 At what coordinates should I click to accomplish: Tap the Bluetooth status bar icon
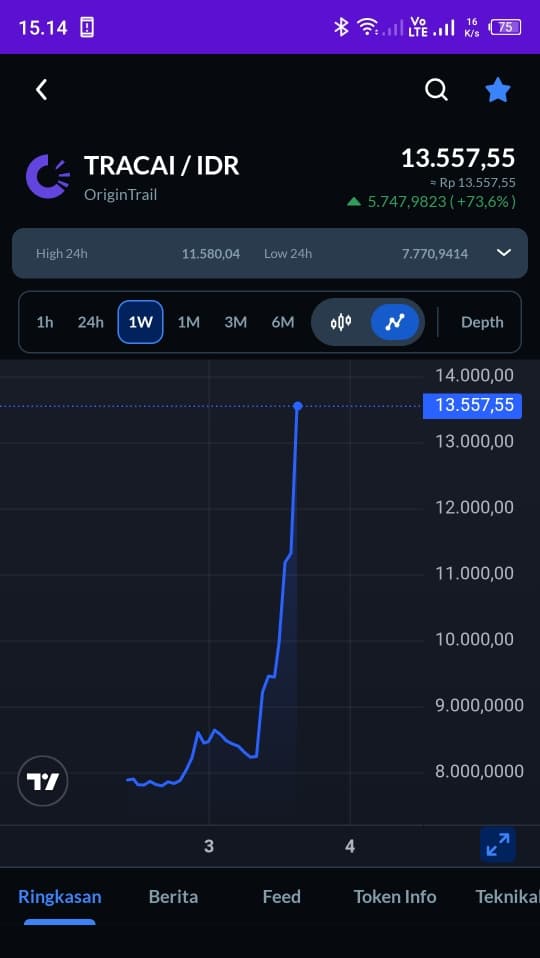point(340,27)
